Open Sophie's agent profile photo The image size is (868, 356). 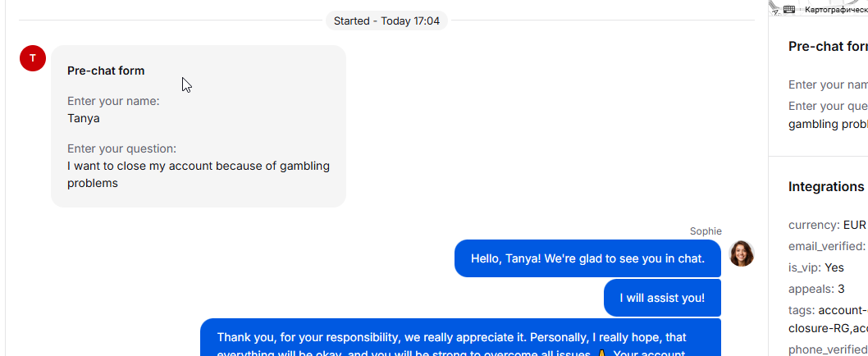741,253
